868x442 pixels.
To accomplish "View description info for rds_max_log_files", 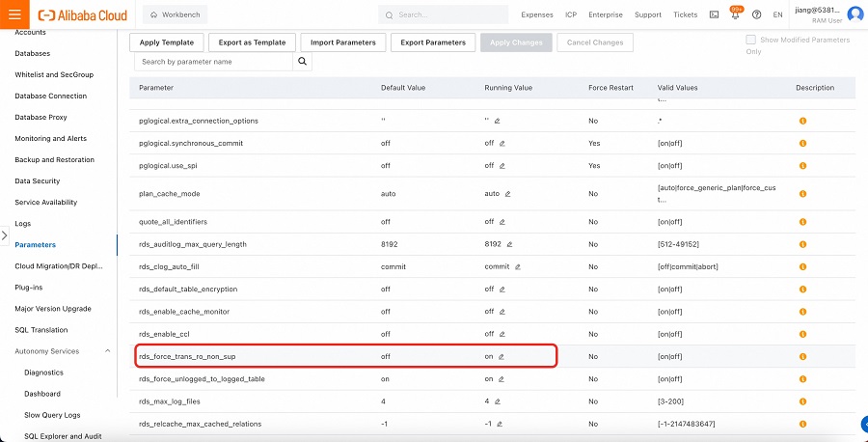I will pyautogui.click(x=802, y=401).
